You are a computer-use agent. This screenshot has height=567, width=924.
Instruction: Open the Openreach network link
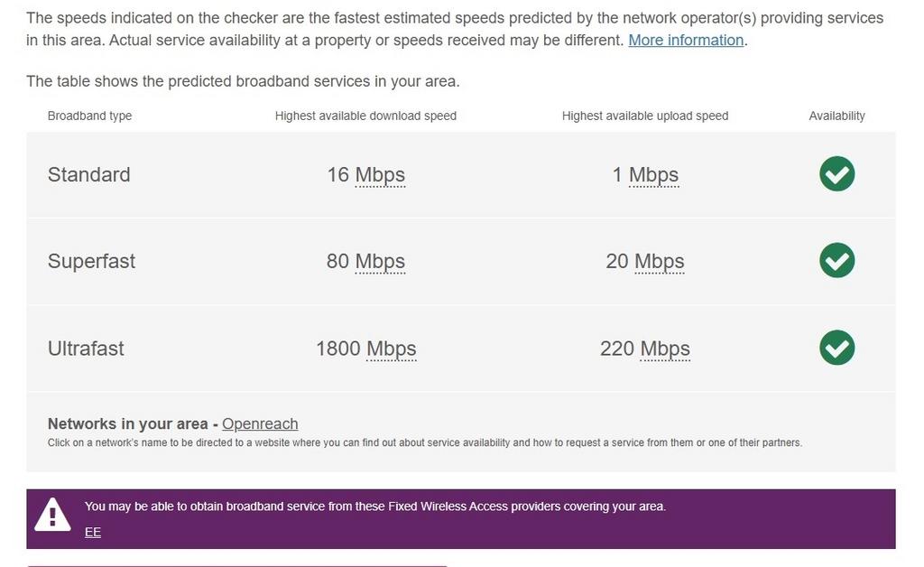point(260,423)
